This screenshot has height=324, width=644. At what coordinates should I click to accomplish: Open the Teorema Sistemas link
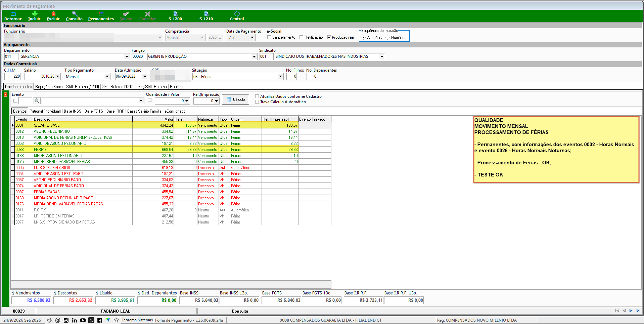point(137,320)
